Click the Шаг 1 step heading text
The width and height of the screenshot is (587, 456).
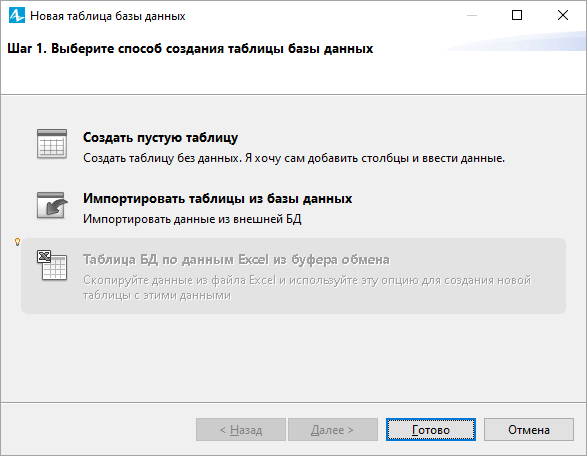click(190, 49)
